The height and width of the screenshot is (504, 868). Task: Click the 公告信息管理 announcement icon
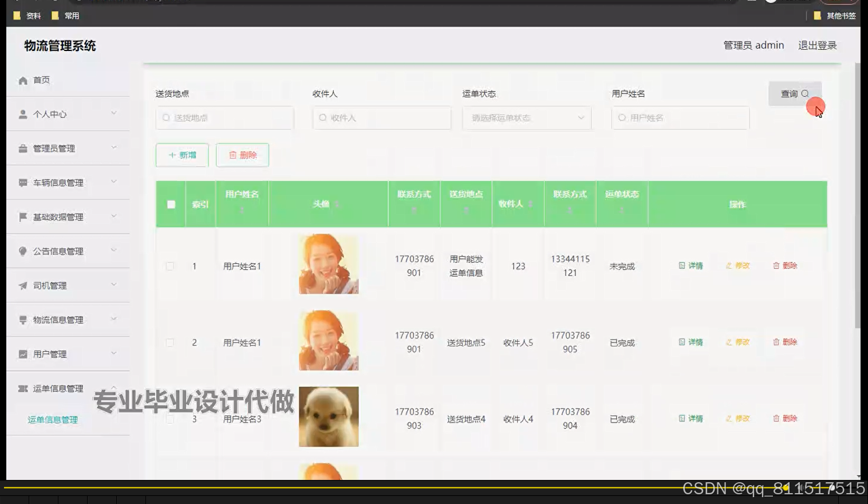22,251
